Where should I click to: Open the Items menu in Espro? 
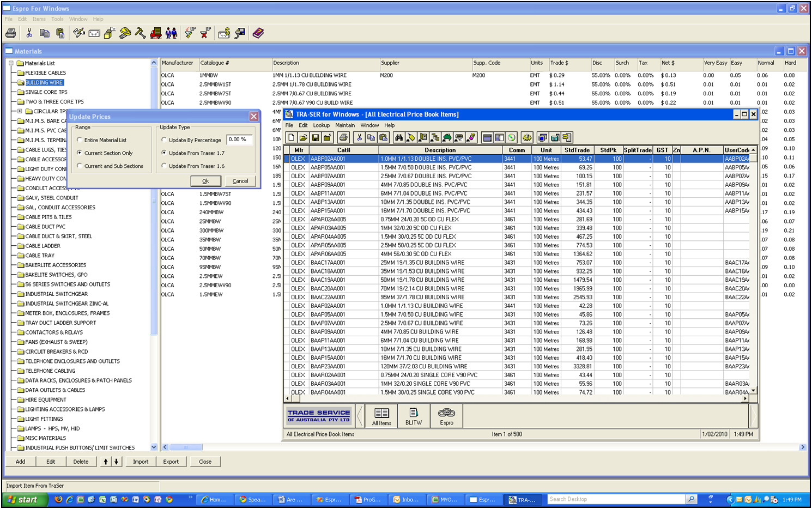[39, 19]
